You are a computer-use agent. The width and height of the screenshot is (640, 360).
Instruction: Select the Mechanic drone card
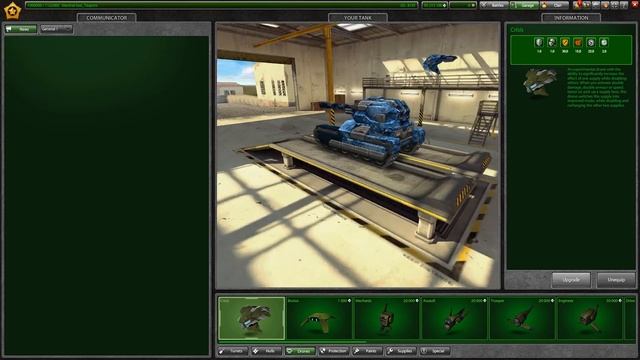(x=387, y=318)
